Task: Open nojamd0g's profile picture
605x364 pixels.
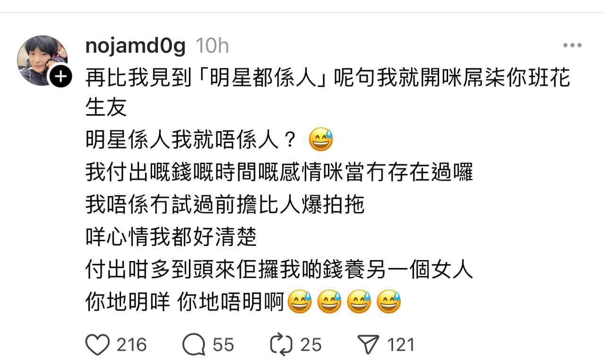Action: 42,60
